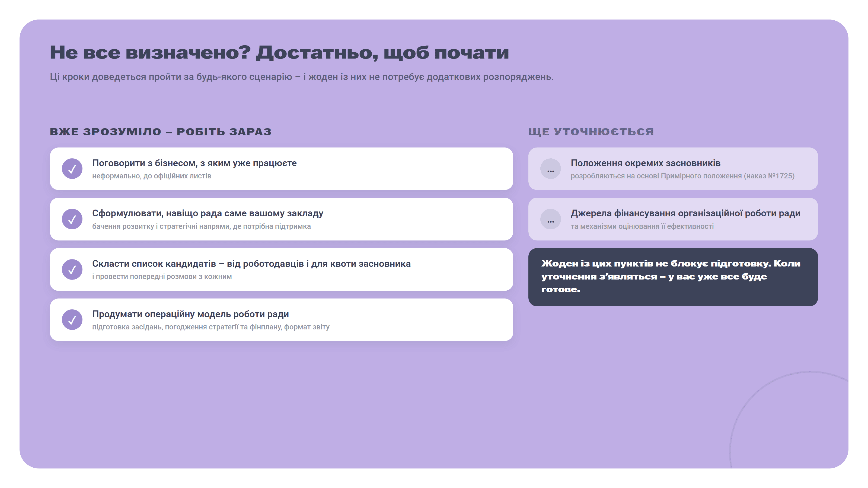Select 'і провести попередні розмови з кожним'
868x488 pixels.
162,277
